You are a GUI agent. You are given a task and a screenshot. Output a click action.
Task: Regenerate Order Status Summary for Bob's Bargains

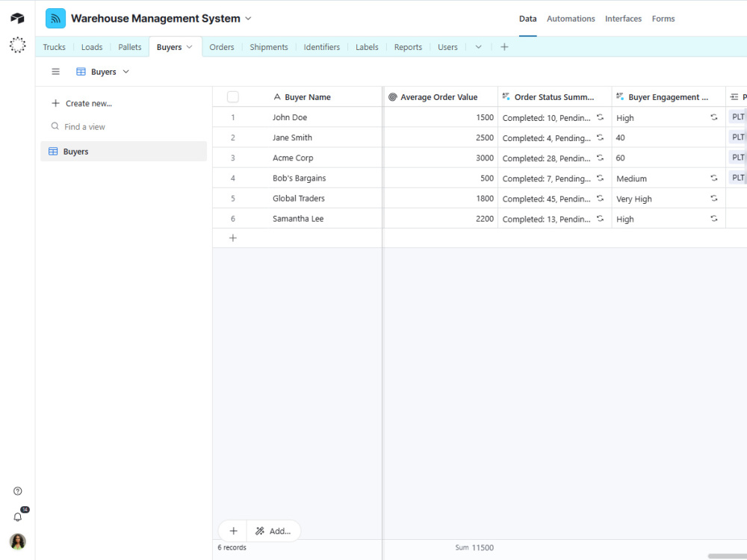click(601, 178)
